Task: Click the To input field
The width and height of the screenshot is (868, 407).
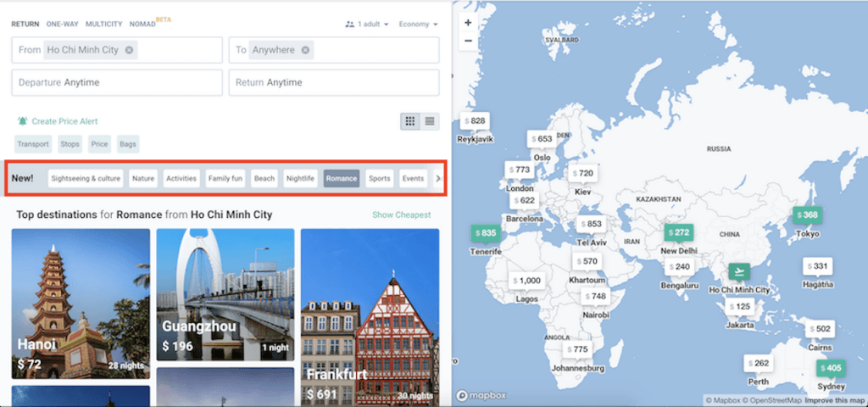Action: click(334, 50)
